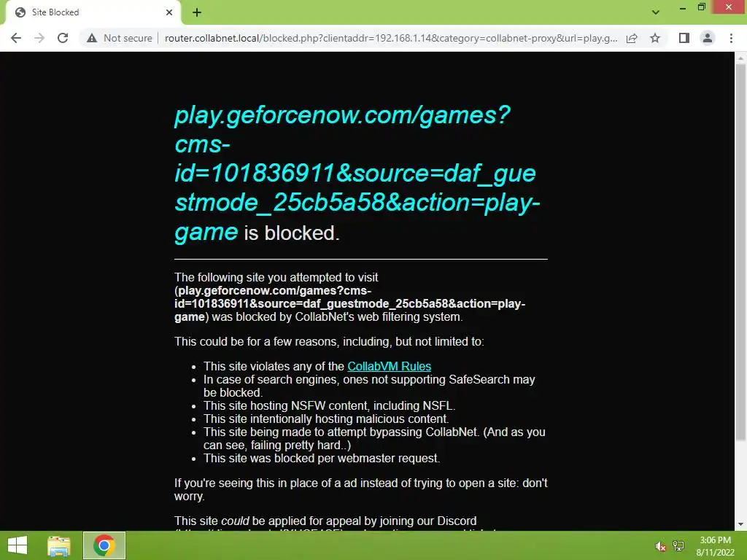
Task: Click the blocked URL heading in cyan
Action: tap(357, 174)
